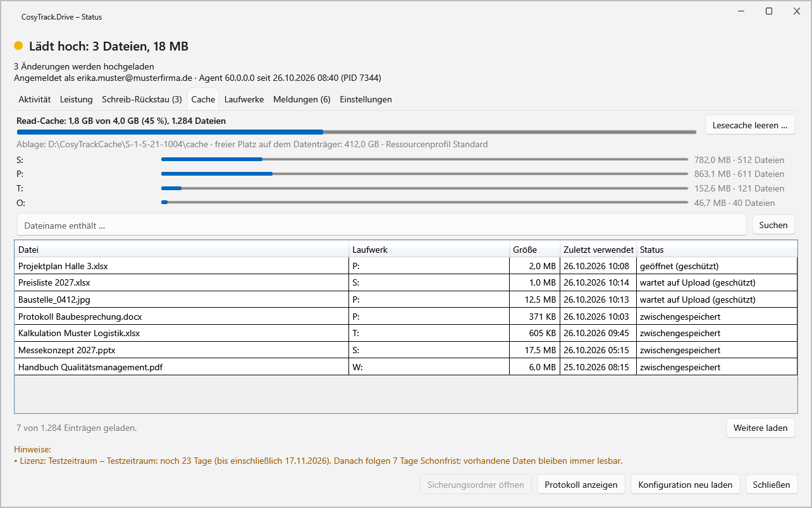
Task: Minimize the CosyTrack.Drive status window
Action: [x=741, y=11]
